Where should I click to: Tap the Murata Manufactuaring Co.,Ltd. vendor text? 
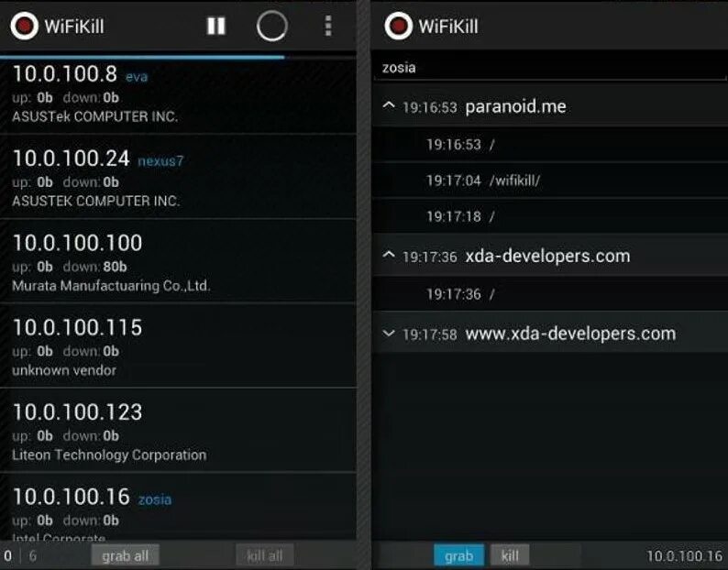pos(112,286)
